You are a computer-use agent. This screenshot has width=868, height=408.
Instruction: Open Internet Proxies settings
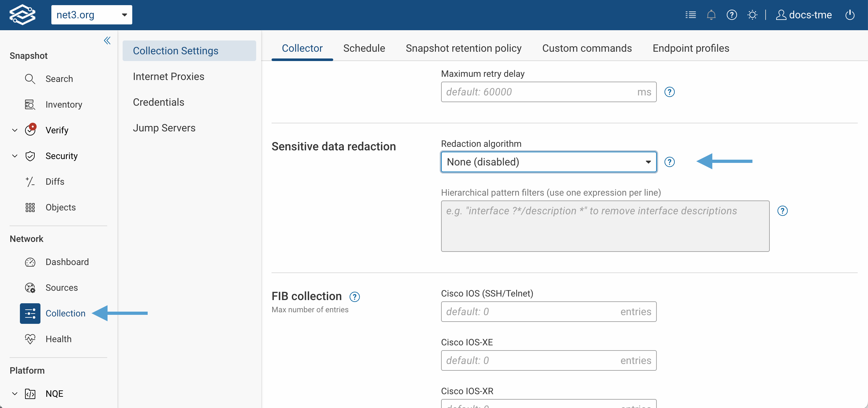[169, 76]
